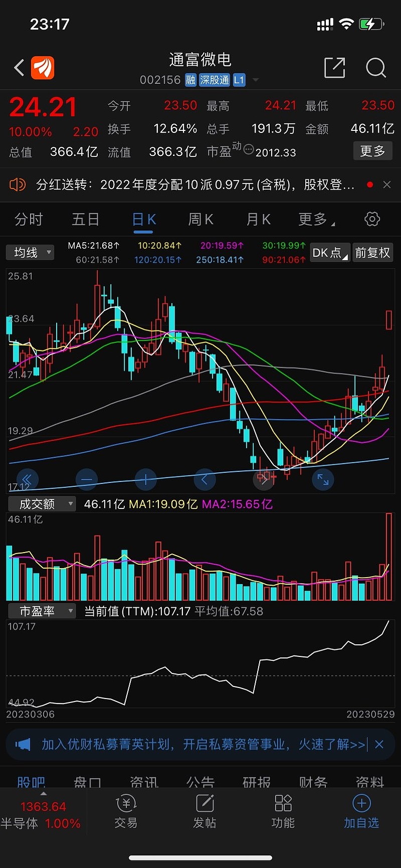Tap the MA1:19.09亿 volume label
The image size is (401, 868).
163,504
